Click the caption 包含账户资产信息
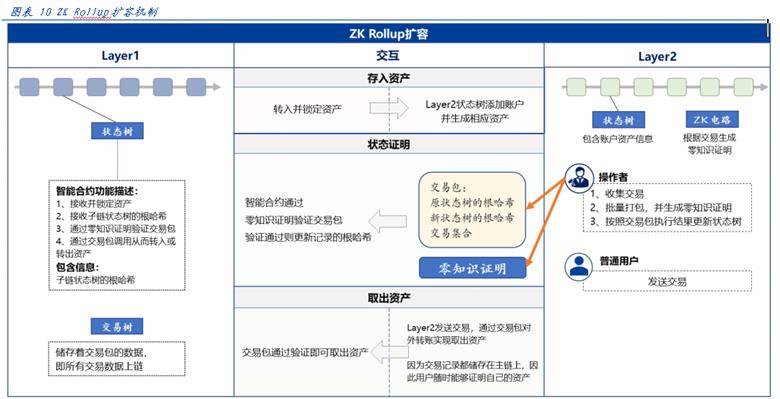This screenshot has width=780, height=399. point(617,139)
